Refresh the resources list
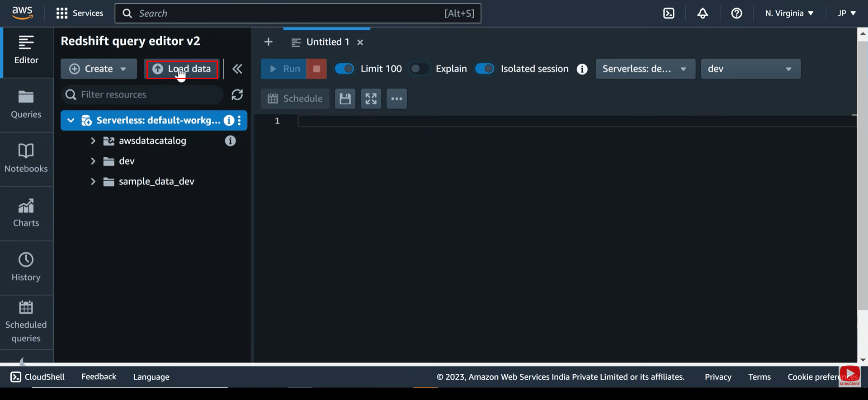The image size is (868, 400). tap(237, 94)
